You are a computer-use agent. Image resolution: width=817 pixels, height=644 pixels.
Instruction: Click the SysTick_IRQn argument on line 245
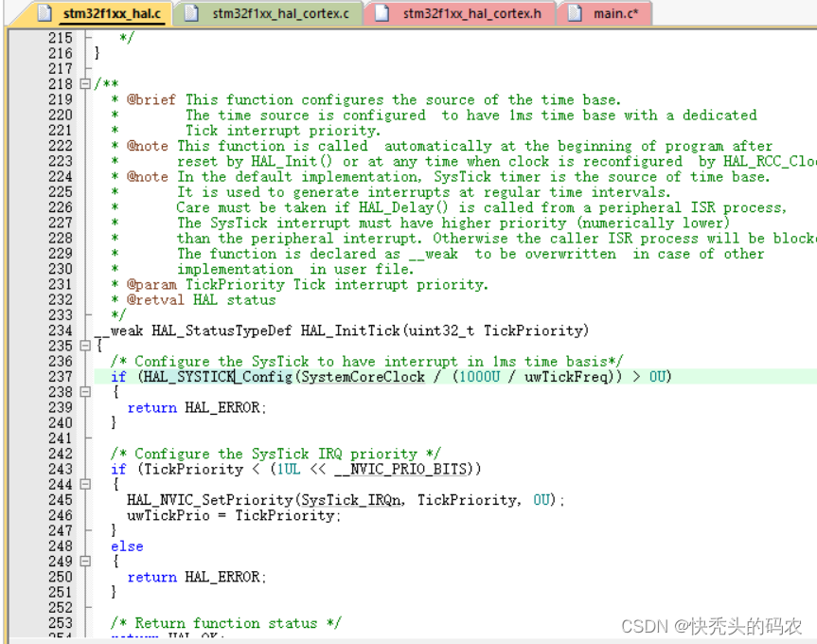(347, 499)
